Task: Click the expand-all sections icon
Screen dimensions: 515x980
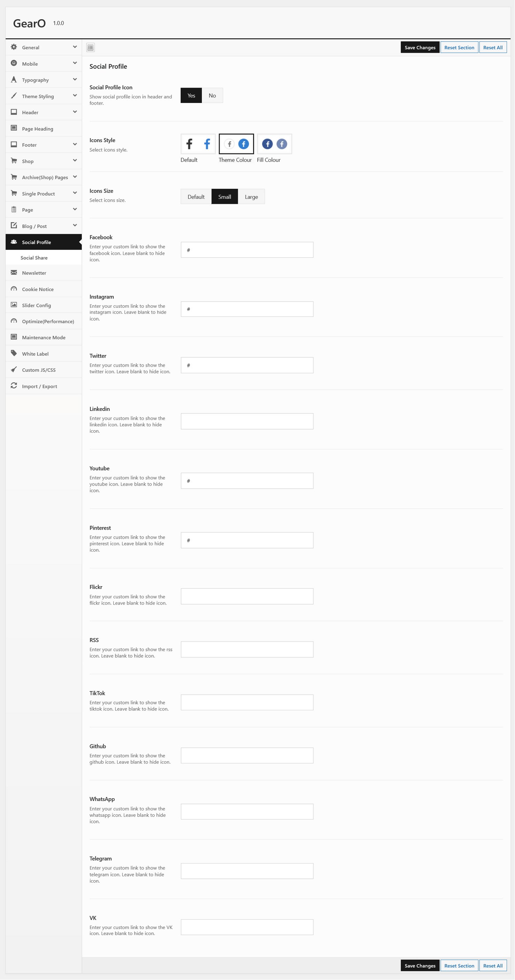Action: [91, 47]
